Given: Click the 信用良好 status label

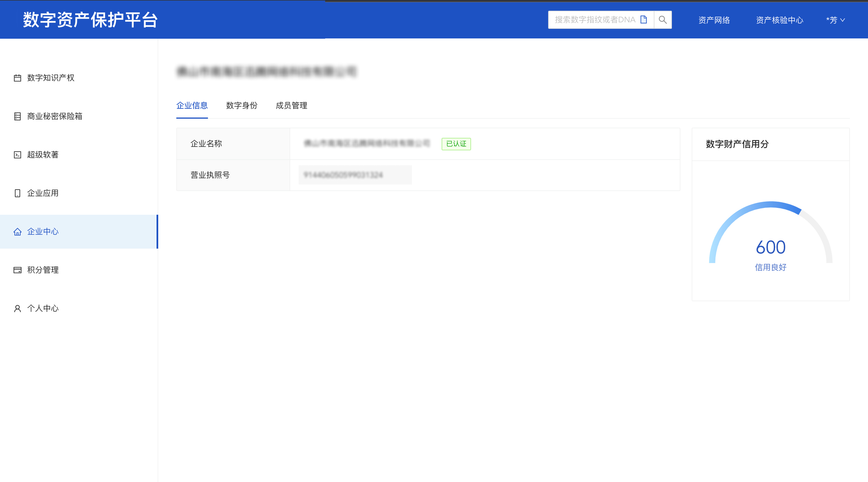Looking at the screenshot, I should [x=771, y=267].
